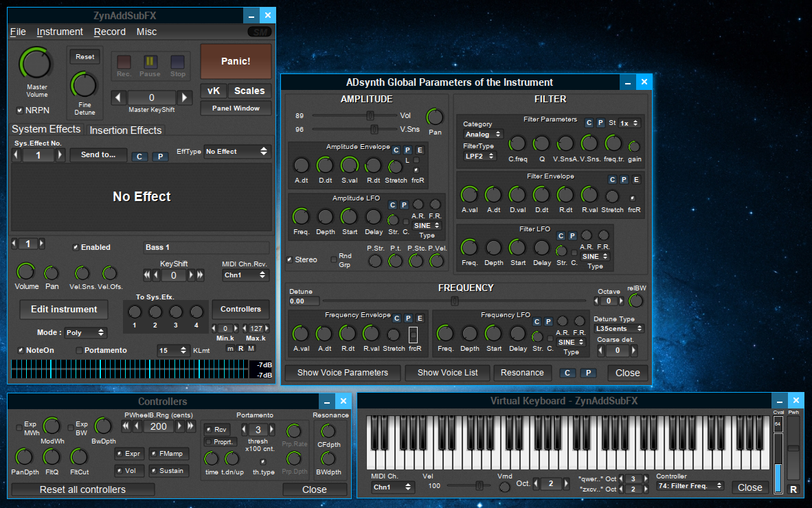
Task: Click Show Voice Parameters button
Action: (343, 373)
